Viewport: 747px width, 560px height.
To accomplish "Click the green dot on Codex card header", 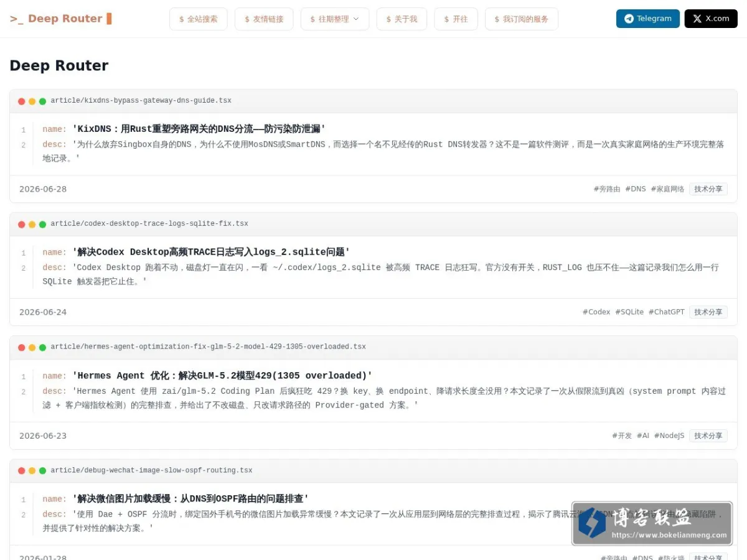I will (x=42, y=225).
